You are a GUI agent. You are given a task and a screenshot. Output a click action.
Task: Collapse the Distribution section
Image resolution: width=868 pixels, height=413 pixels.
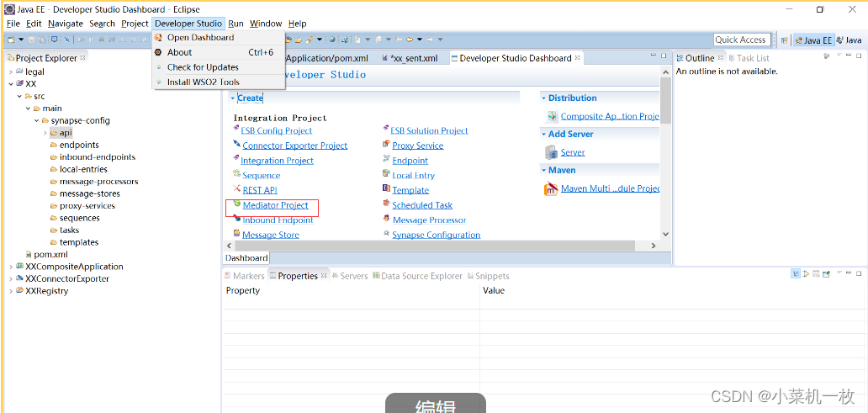coord(543,98)
